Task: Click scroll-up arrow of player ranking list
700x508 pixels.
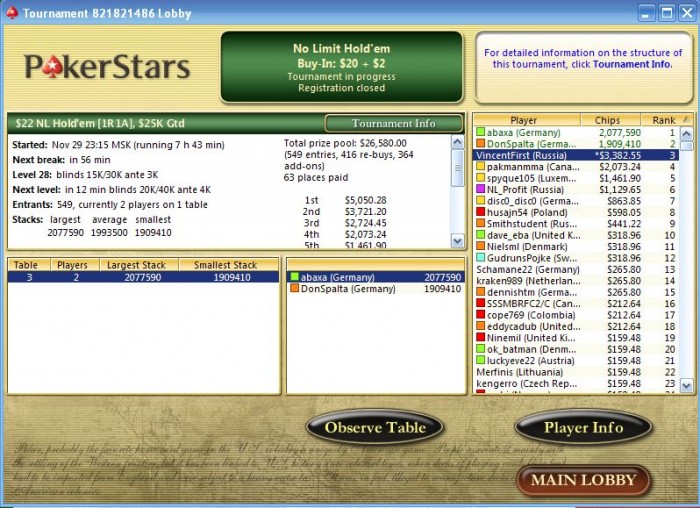Action: [x=686, y=133]
